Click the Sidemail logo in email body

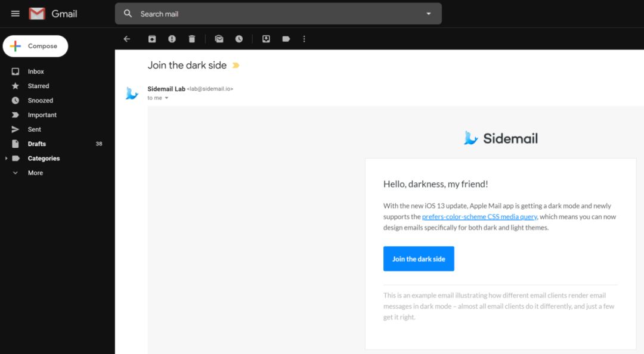[501, 138]
